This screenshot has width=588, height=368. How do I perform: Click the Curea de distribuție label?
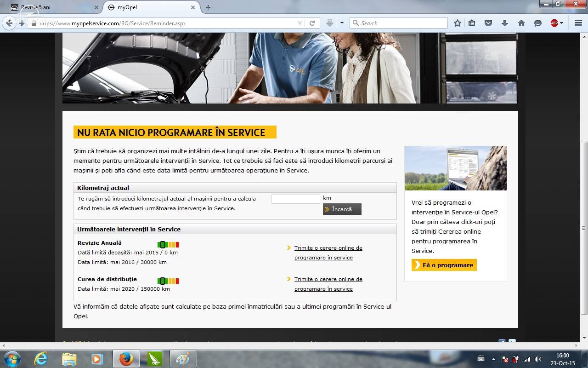click(x=107, y=279)
